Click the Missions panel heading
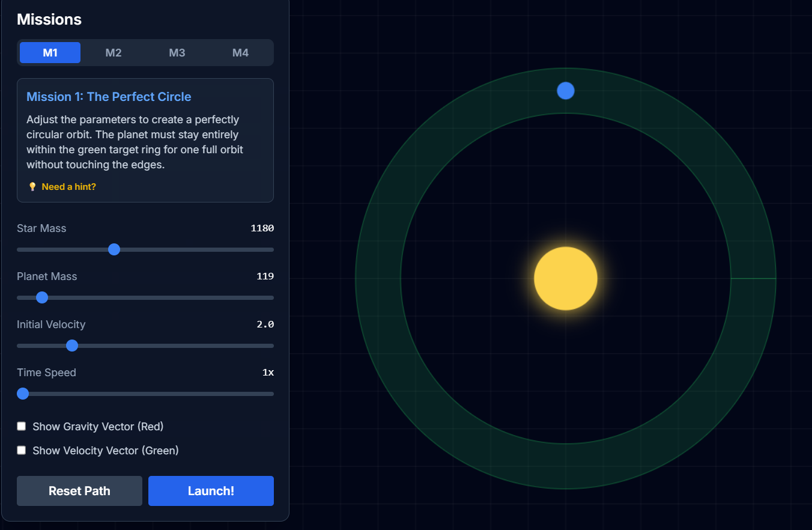 [49, 19]
